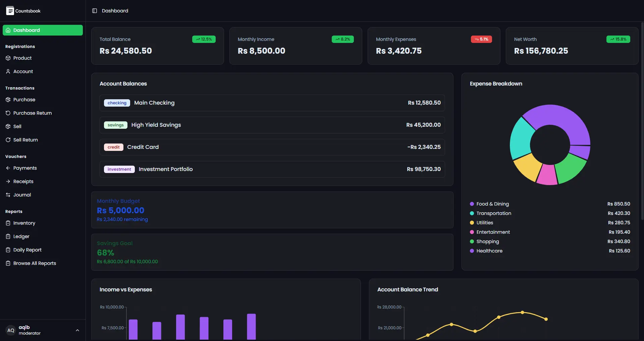Toggle the sidebar collapse icon near Dashboard

click(x=94, y=10)
